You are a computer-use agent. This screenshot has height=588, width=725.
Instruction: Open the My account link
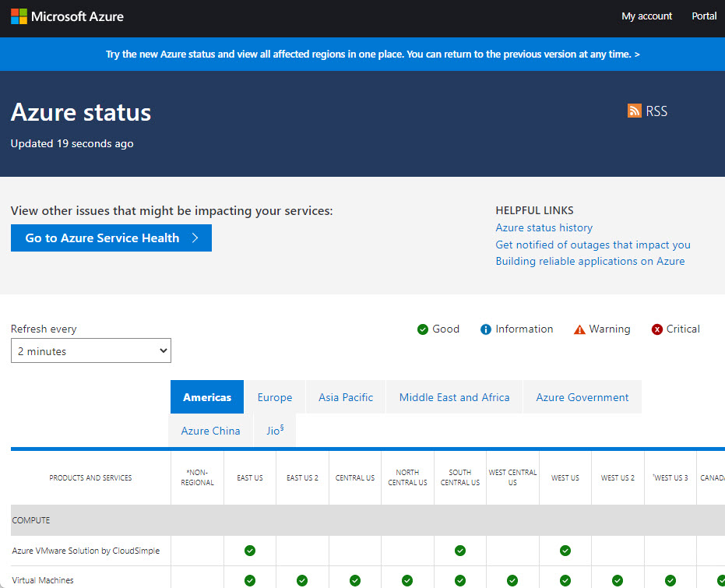pyautogui.click(x=646, y=16)
